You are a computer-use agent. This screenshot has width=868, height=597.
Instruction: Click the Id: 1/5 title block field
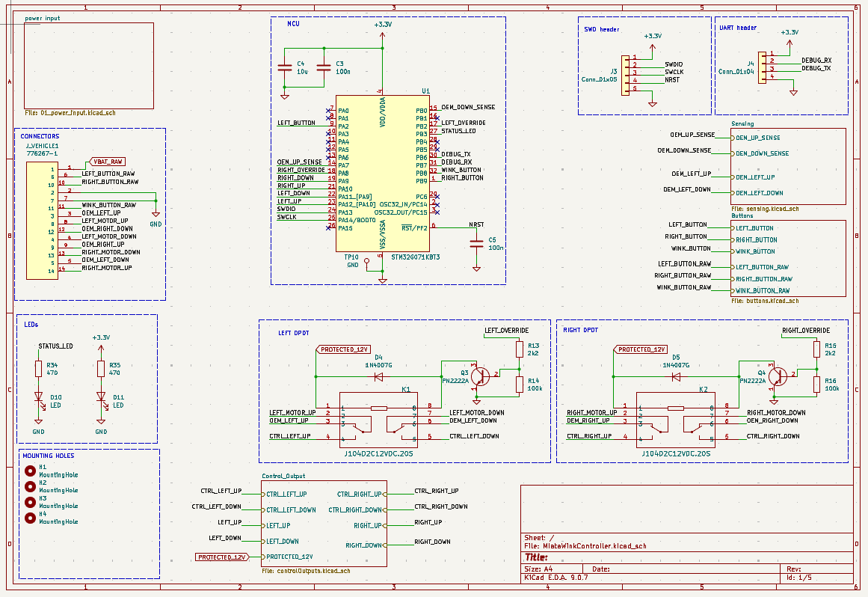pyautogui.click(x=798, y=577)
